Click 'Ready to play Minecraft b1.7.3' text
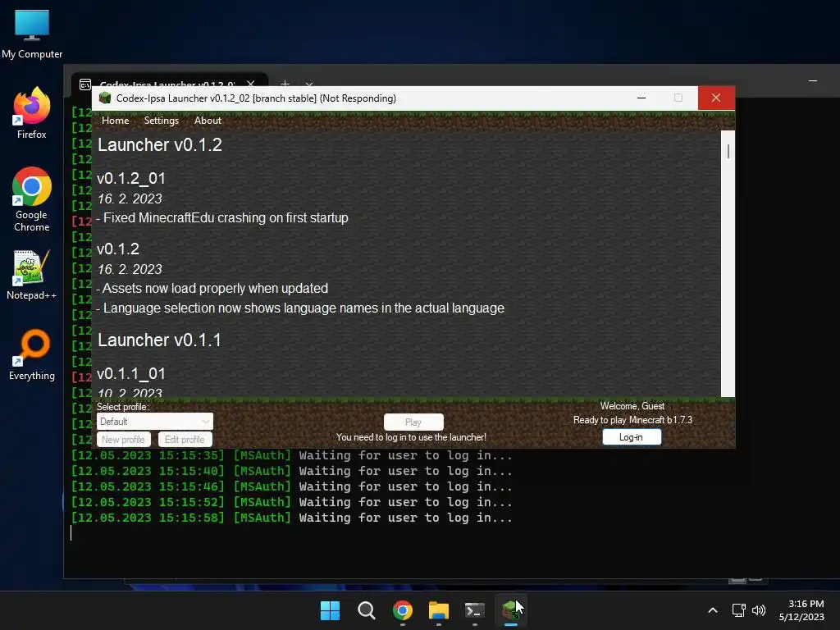This screenshot has height=630, width=840. 632,420
